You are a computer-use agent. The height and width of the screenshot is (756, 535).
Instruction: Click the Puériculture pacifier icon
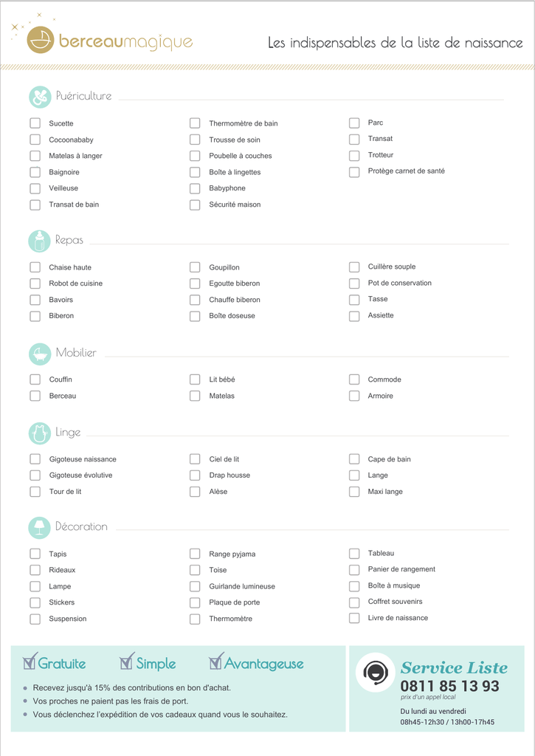[40, 97]
